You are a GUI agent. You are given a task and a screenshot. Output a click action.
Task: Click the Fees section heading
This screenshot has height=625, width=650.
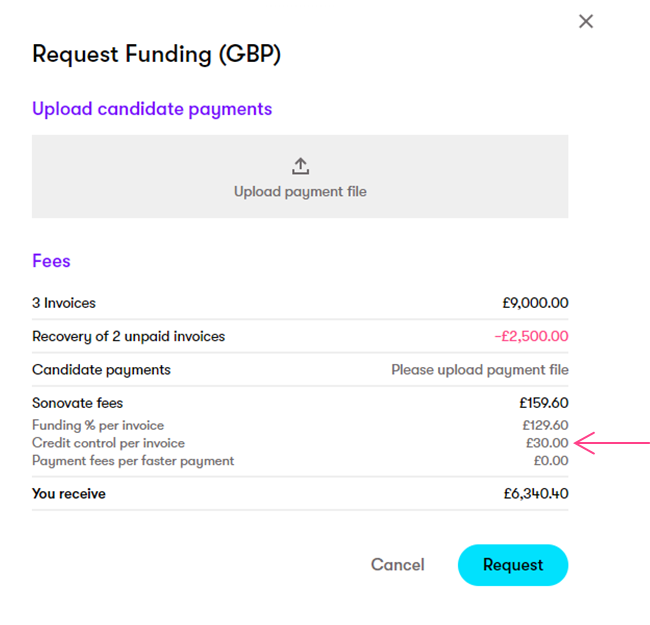(x=51, y=261)
